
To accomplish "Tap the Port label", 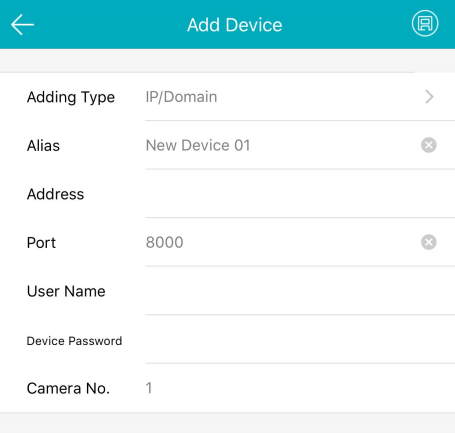I will 41,243.
